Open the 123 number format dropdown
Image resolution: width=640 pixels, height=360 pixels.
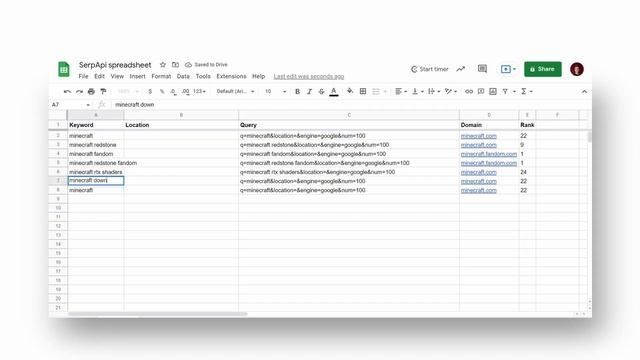click(199, 91)
